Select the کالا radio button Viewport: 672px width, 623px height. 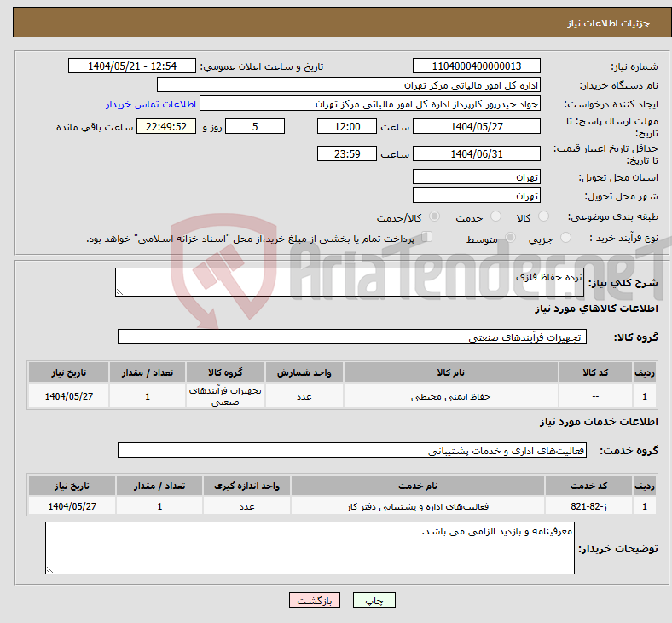[x=543, y=216]
